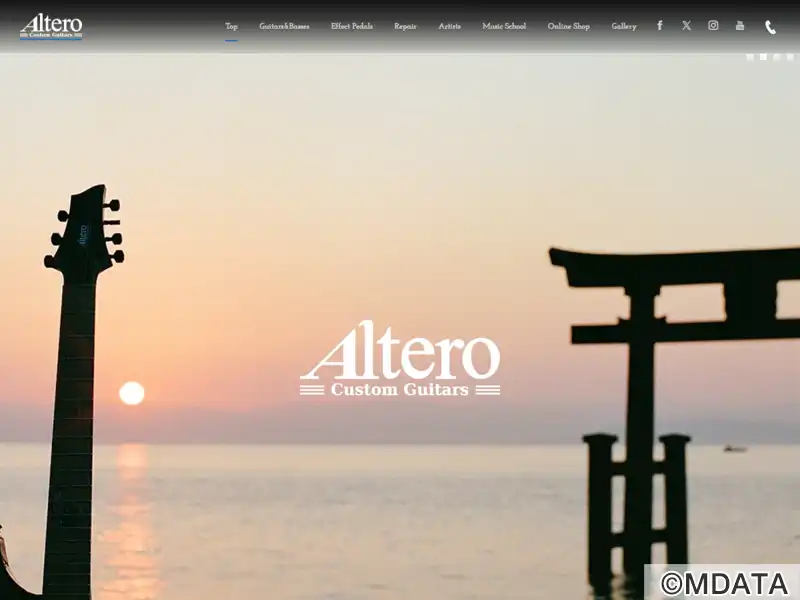The image size is (800, 600).
Task: Select the fourth slideshow indicator dot
Action: point(790,57)
